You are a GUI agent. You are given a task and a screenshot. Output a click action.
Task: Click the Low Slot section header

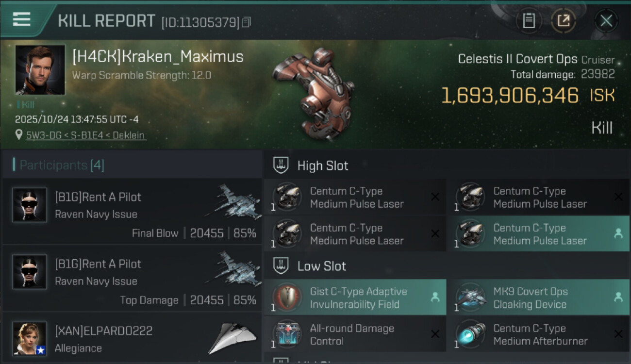(x=322, y=266)
